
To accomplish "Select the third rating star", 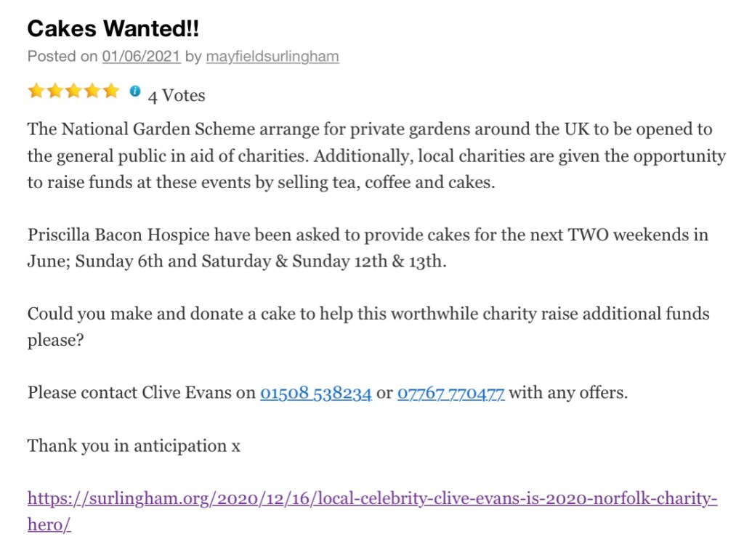I will (x=73, y=92).
